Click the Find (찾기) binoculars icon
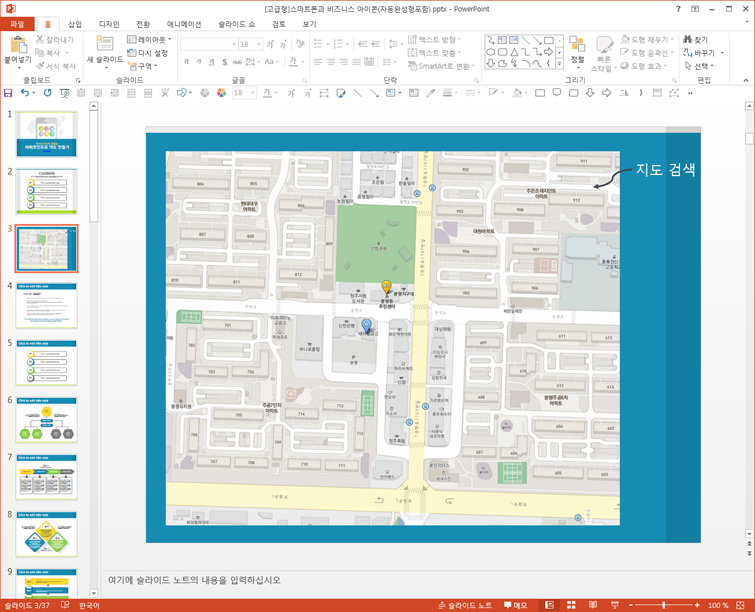The height and width of the screenshot is (612, 755). 688,39
